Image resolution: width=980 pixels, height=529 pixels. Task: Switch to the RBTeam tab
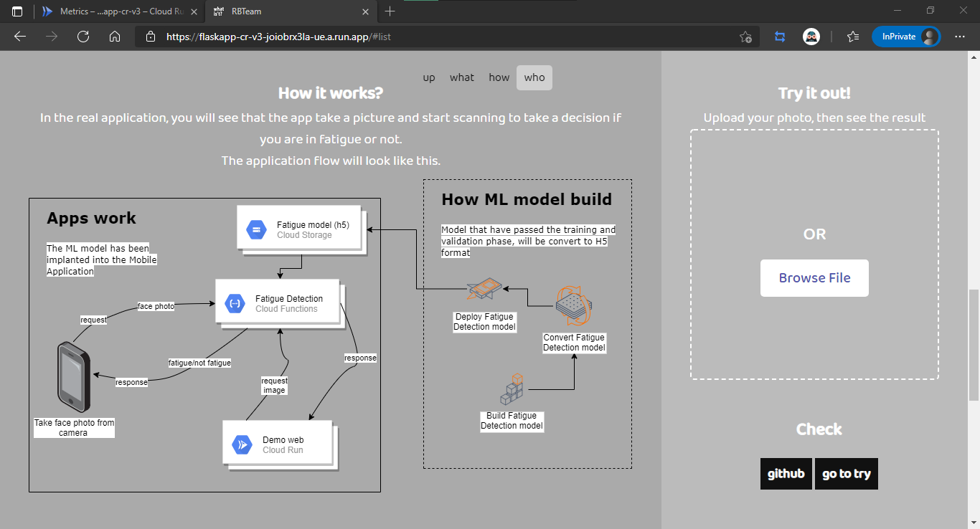(x=291, y=11)
